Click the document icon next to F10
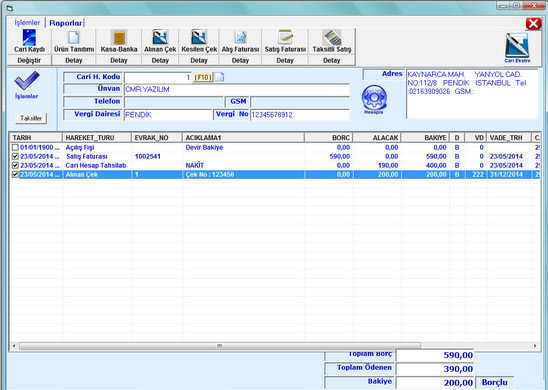Viewport: 548px width, 390px height. coord(219,77)
